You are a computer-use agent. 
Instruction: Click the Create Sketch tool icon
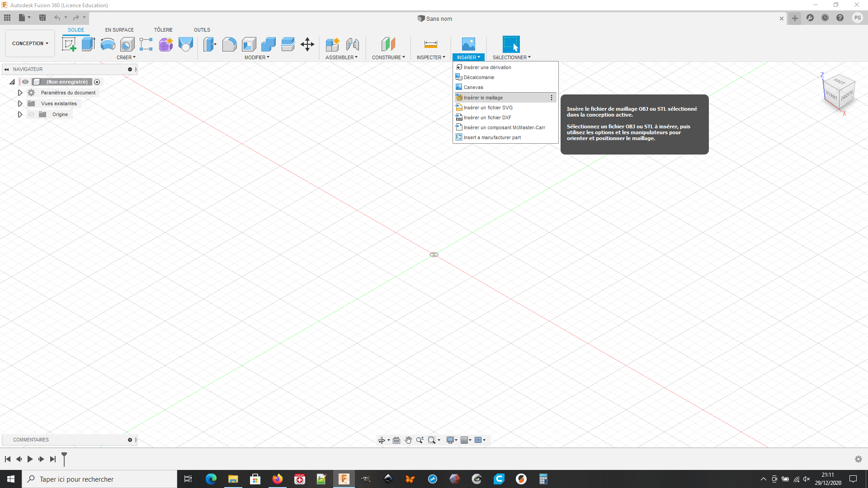click(69, 44)
